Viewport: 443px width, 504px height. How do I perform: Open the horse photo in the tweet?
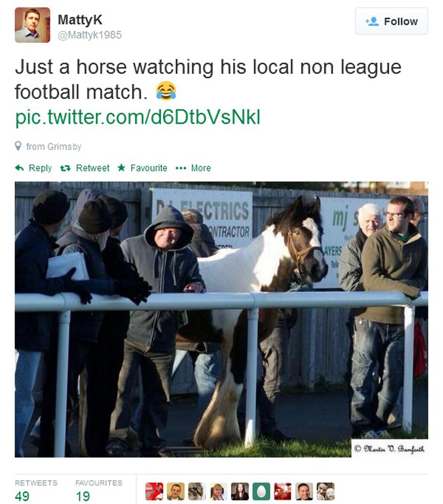click(221, 319)
